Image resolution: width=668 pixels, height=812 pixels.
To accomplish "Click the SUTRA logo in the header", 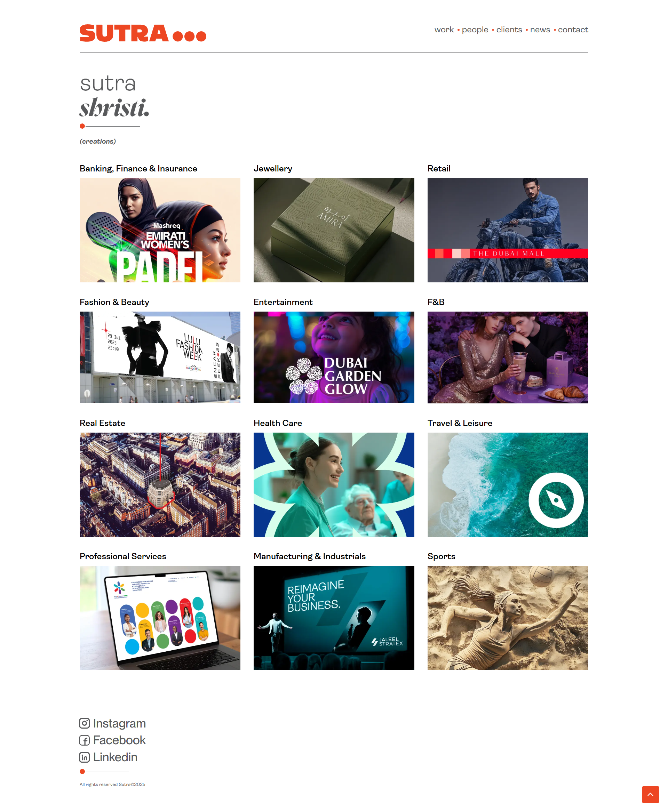I will tap(143, 33).
